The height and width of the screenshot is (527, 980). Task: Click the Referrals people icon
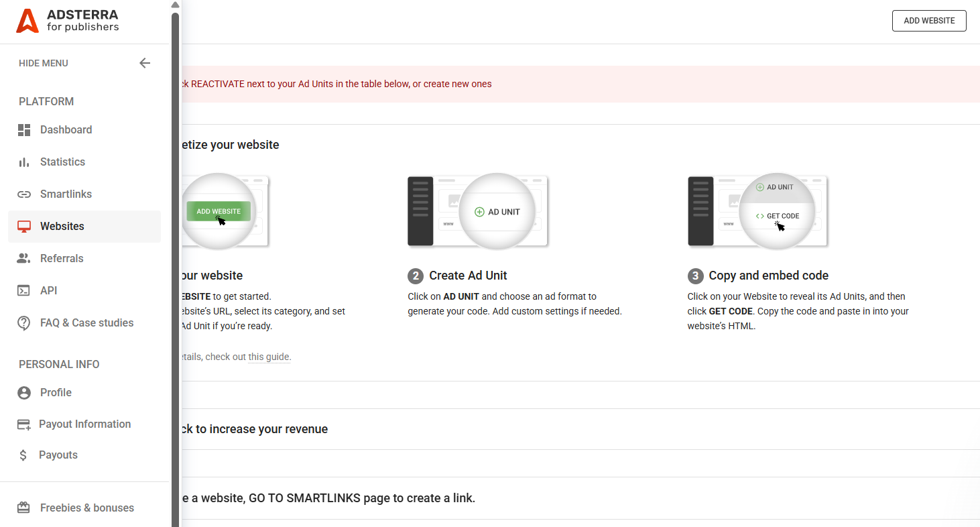pyautogui.click(x=24, y=259)
